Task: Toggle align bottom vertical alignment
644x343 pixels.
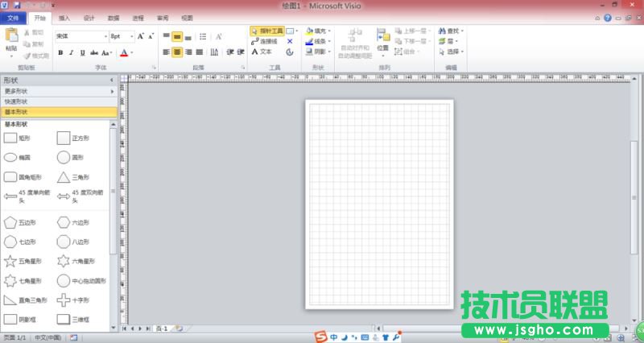Action: point(188,36)
